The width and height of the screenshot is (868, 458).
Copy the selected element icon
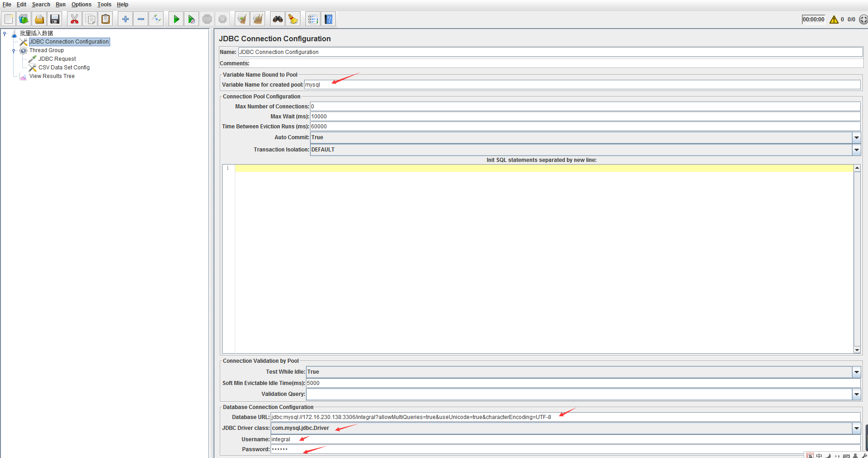[x=90, y=19]
